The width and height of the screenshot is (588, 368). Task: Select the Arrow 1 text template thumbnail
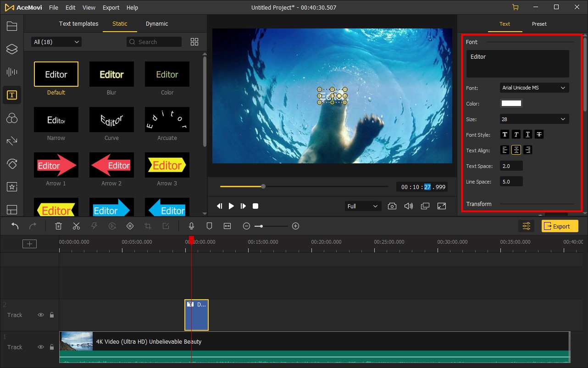click(x=56, y=165)
